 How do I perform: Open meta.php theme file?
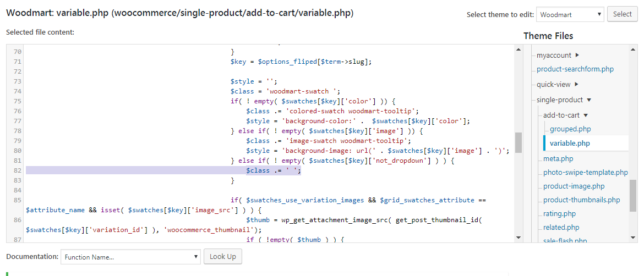[558, 159]
